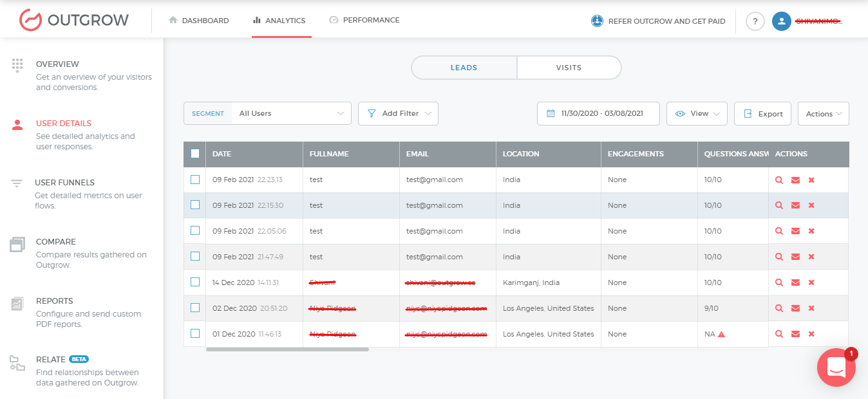View details for 22:15:30 lead

[x=779, y=205]
